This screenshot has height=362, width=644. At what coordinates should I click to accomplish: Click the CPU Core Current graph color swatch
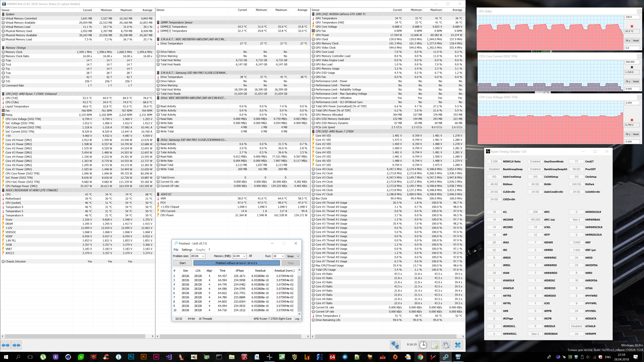pos(632,67)
